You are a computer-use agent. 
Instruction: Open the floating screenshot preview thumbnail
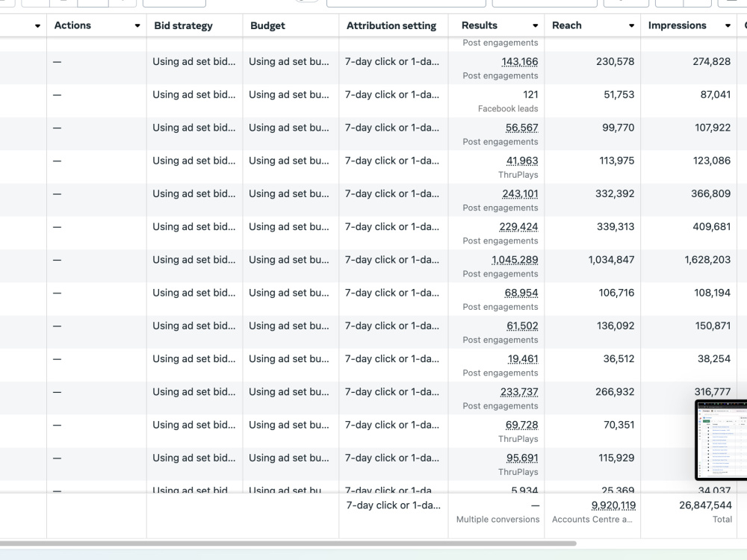point(721,440)
